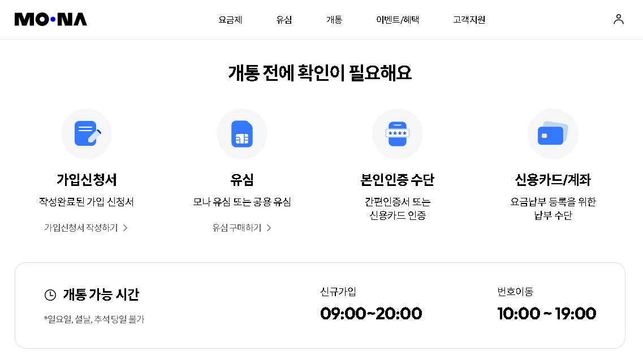Screen dimensions: 643x364
Task: Select 개통 from the navigation bar
Action: tap(334, 19)
